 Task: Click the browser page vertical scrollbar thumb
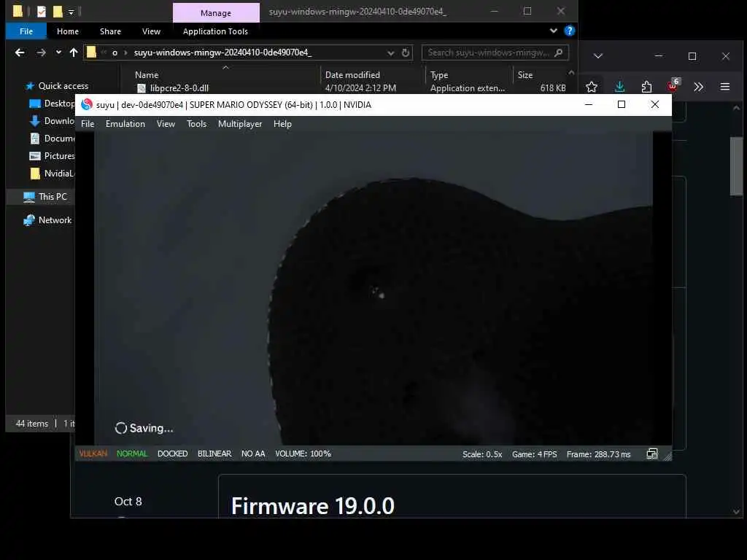pyautogui.click(x=736, y=166)
